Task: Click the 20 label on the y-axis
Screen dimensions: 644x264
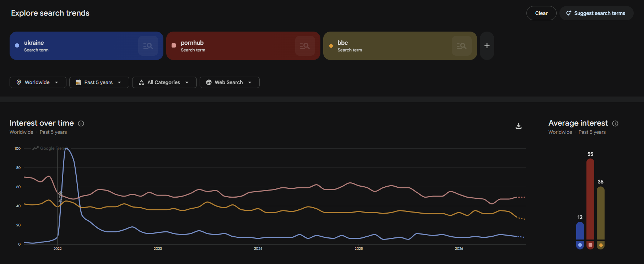Action: coord(18,225)
